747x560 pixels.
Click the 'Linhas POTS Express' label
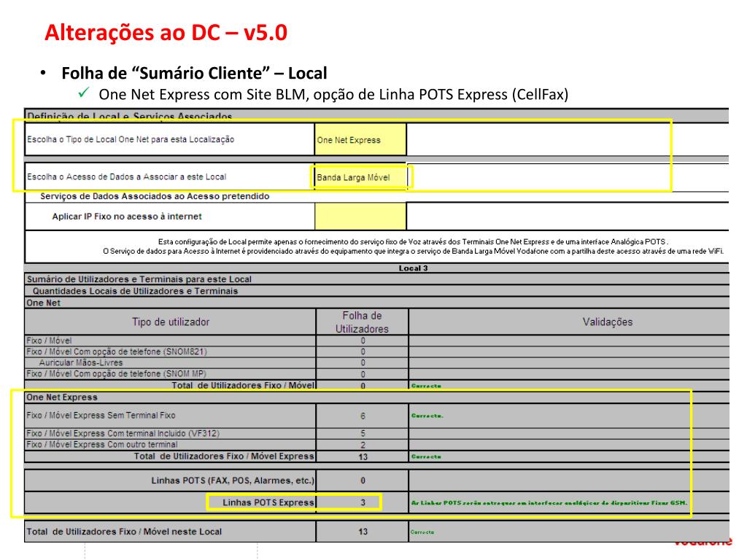tap(268, 502)
